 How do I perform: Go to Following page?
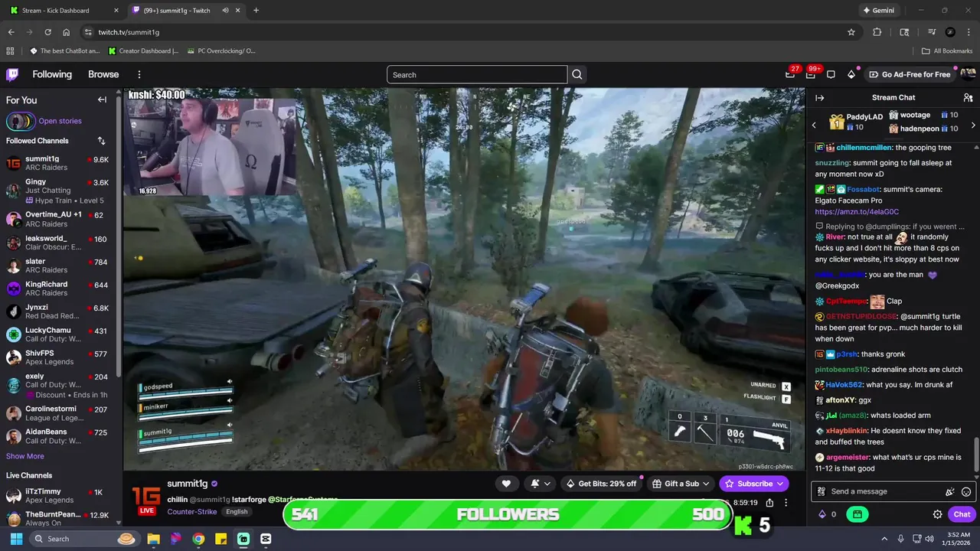pos(52,74)
